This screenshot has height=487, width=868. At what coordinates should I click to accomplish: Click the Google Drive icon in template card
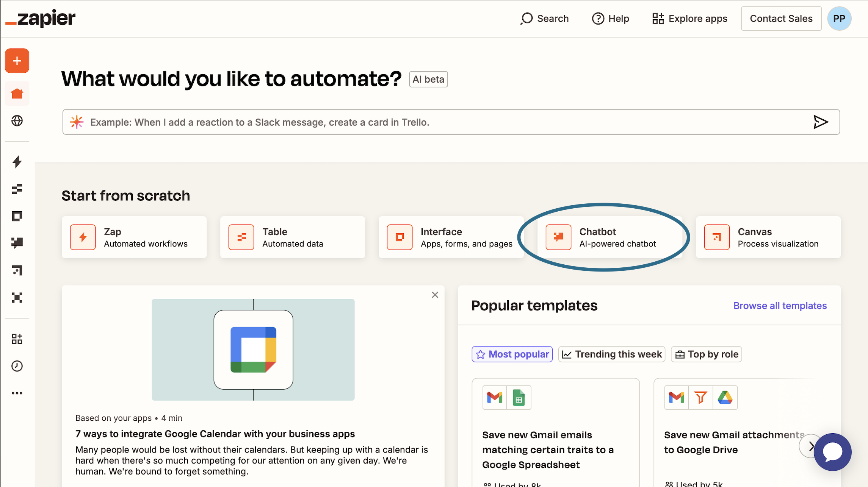coord(725,397)
